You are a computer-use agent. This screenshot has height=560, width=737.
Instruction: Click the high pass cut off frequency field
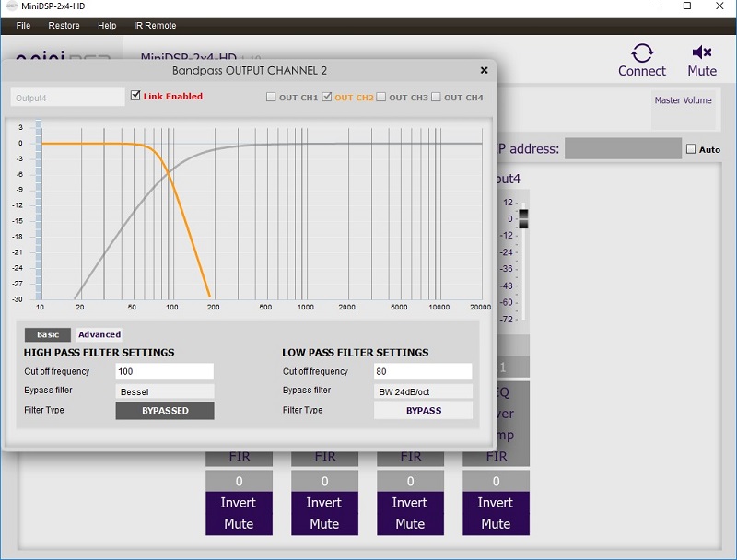[x=165, y=371]
